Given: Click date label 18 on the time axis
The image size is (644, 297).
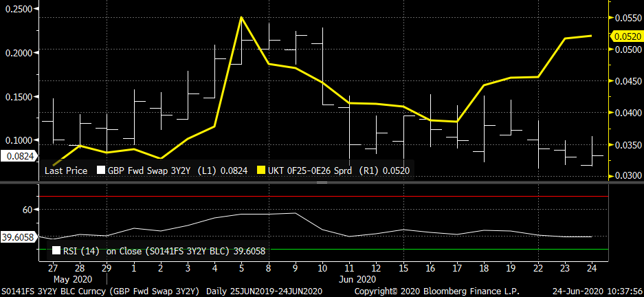Looking at the screenshot, I should (x=485, y=268).
